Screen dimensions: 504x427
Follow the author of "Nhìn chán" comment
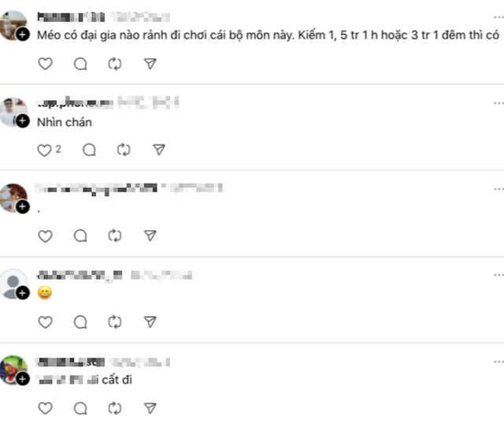coord(23,121)
